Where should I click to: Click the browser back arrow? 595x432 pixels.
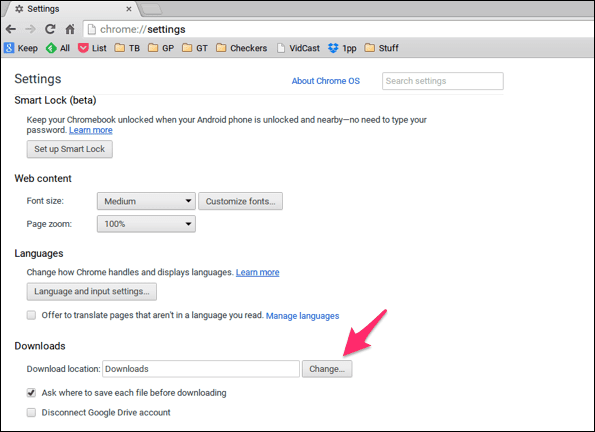click(x=11, y=29)
